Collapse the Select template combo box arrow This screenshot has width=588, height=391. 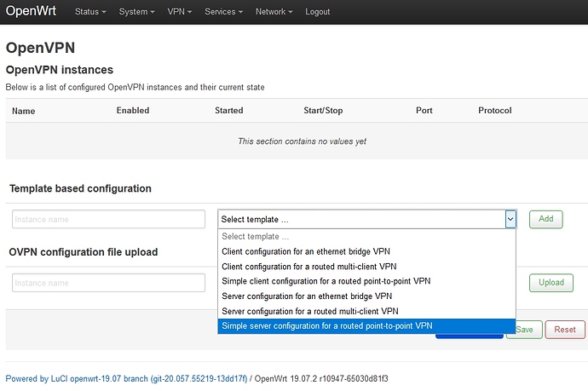[510, 219]
